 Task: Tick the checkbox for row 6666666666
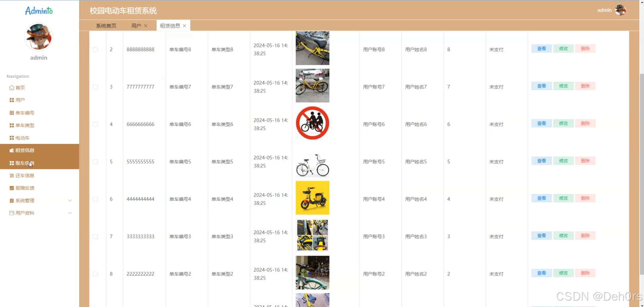[95, 124]
